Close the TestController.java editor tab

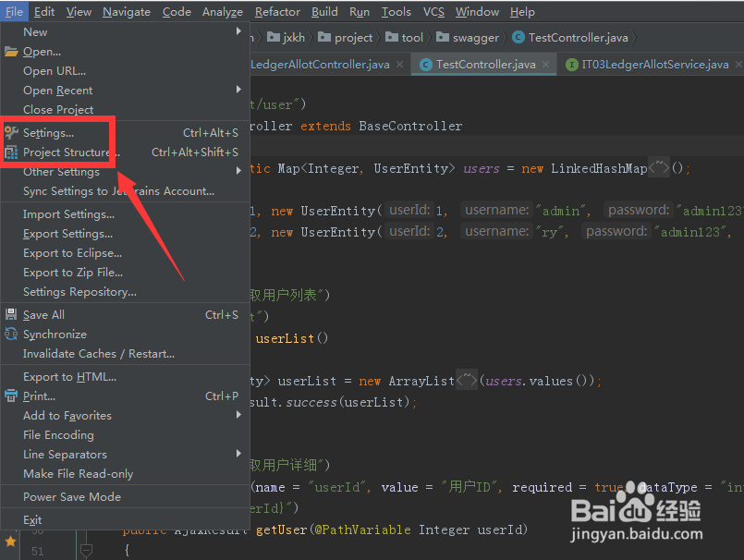coord(546,64)
